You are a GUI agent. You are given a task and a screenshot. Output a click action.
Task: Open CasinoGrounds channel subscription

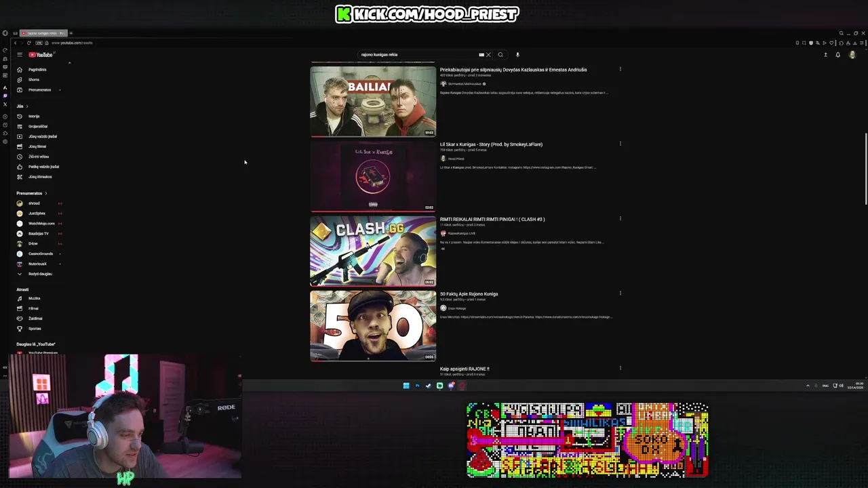40,253
